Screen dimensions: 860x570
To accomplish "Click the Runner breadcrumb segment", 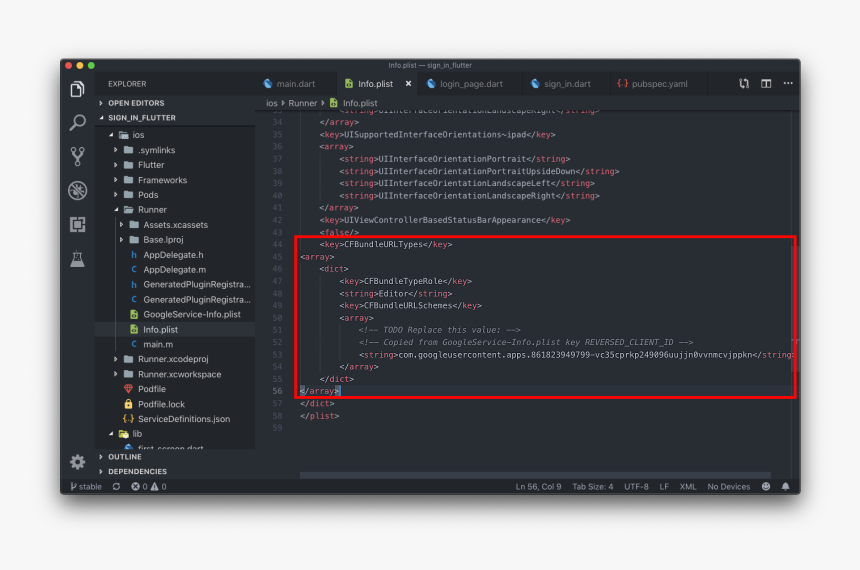I will pyautogui.click(x=303, y=103).
